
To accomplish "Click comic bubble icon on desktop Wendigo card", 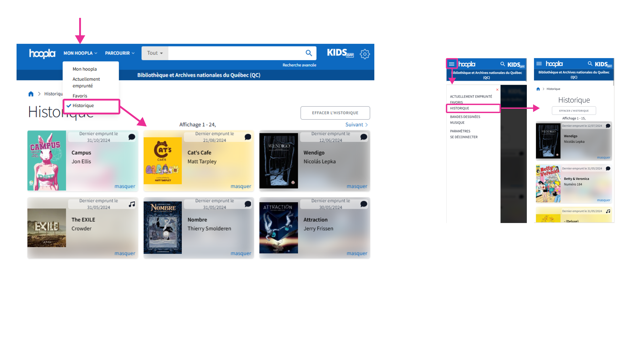I will tap(364, 137).
